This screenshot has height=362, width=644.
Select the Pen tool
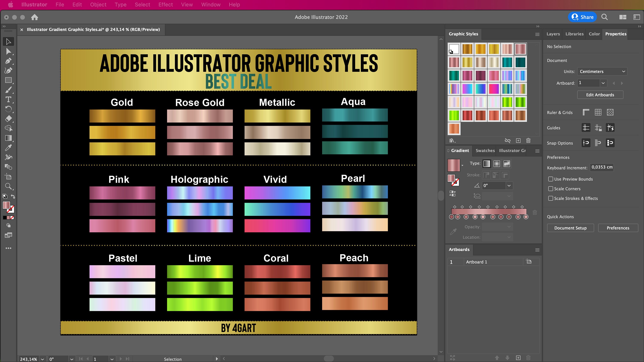point(9,61)
